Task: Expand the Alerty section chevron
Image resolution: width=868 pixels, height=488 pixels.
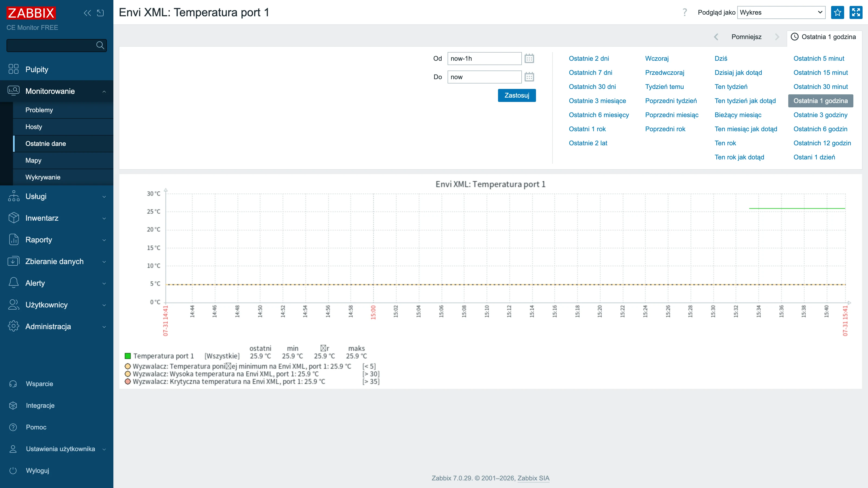Action: click(x=104, y=283)
